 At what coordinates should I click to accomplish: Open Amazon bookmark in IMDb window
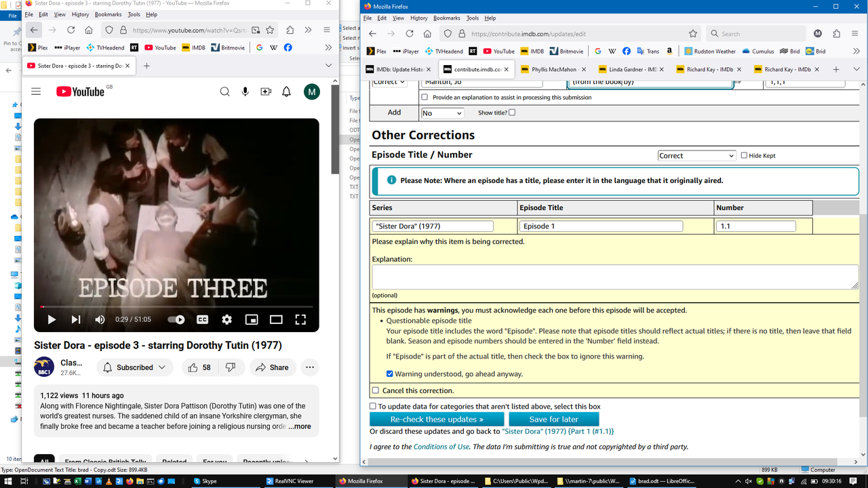pos(669,51)
